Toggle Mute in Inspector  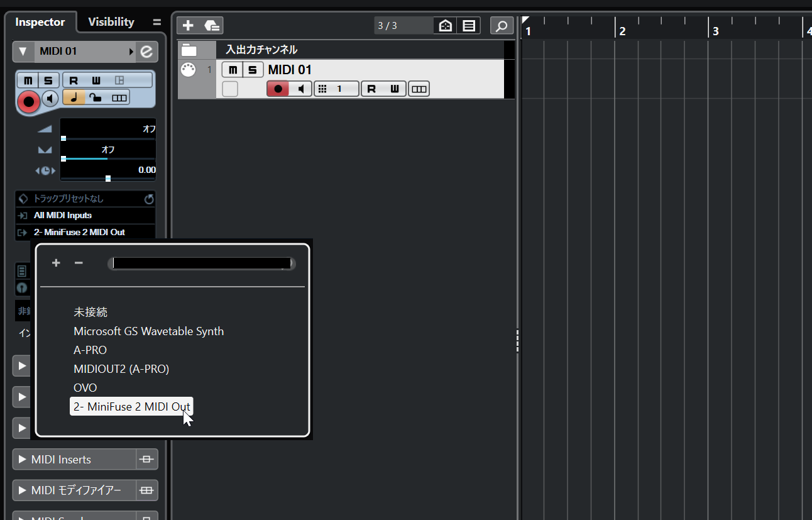pyautogui.click(x=28, y=80)
